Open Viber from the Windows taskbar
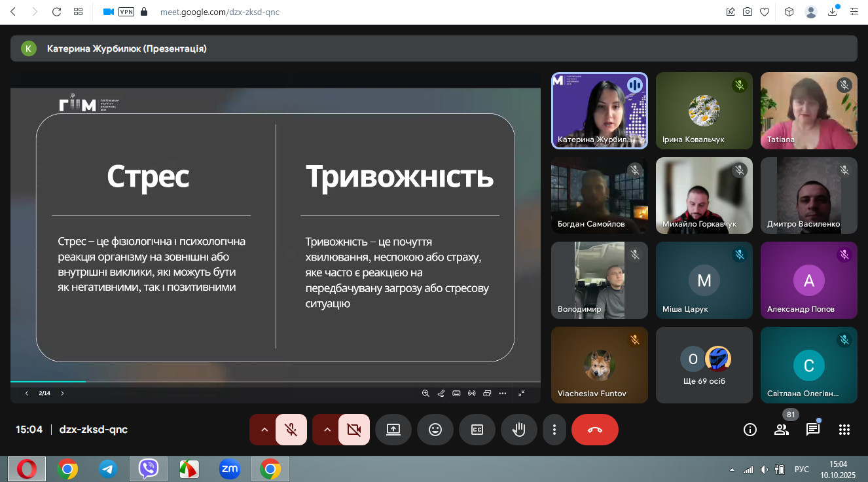This screenshot has height=482, width=868. click(x=149, y=469)
